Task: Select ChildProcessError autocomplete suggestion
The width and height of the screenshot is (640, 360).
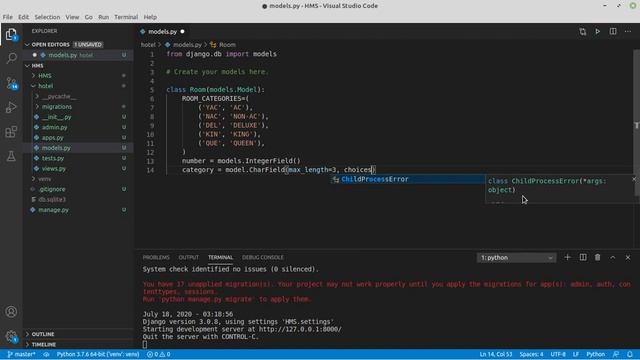Action: coord(408,179)
